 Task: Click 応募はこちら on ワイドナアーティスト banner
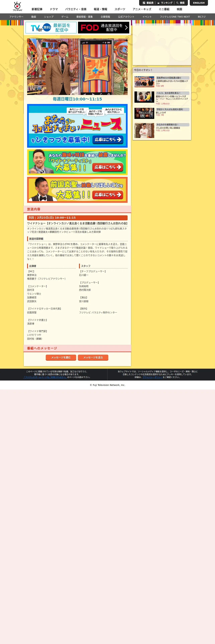coord(108,167)
